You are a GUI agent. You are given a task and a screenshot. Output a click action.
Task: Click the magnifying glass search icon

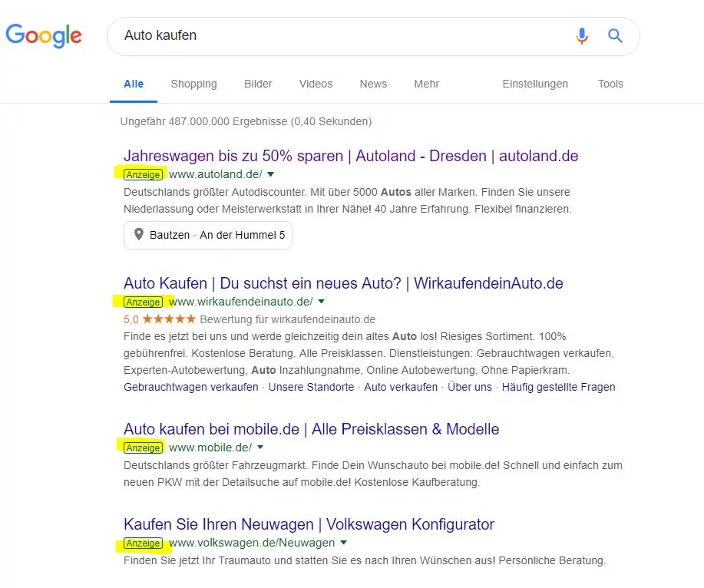pos(615,35)
